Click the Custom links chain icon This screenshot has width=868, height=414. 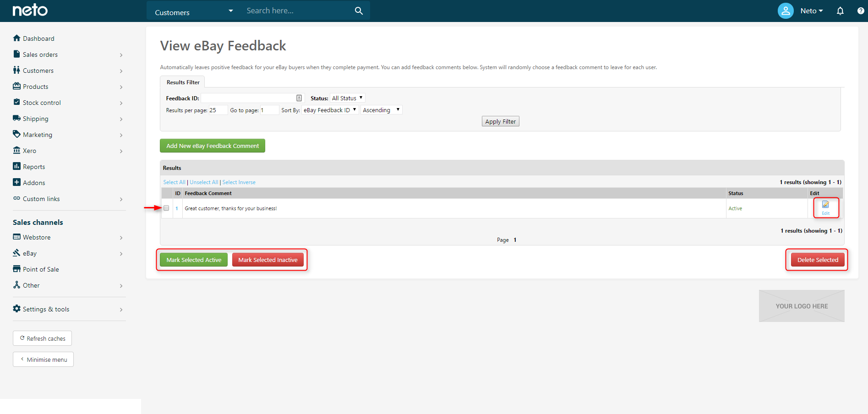[x=17, y=198]
